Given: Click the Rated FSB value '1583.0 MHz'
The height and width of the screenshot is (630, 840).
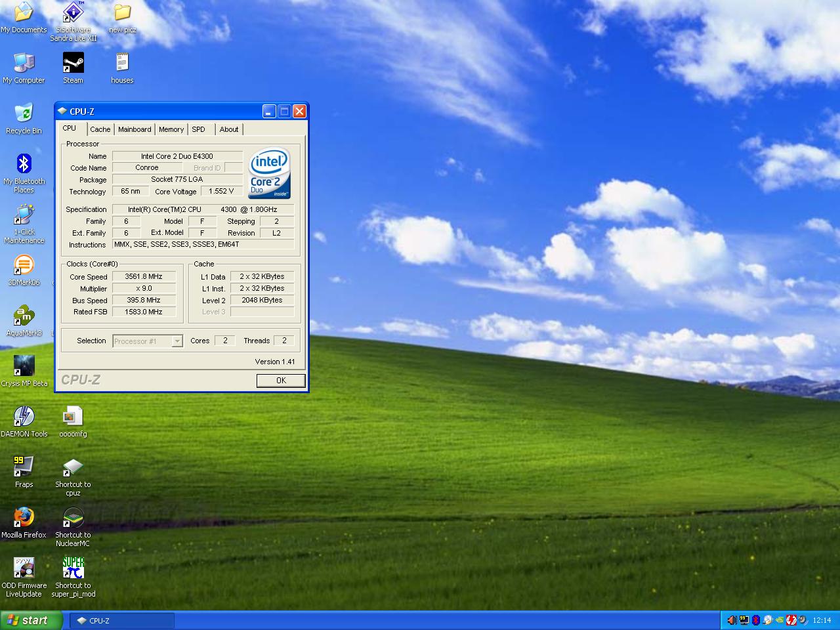Looking at the screenshot, I should point(144,312).
